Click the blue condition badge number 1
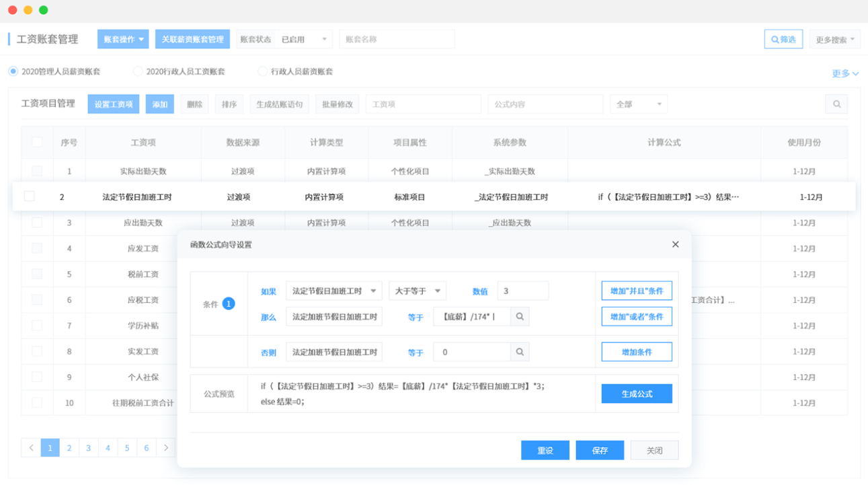Viewport: 868px width, 485px height. [x=229, y=304]
